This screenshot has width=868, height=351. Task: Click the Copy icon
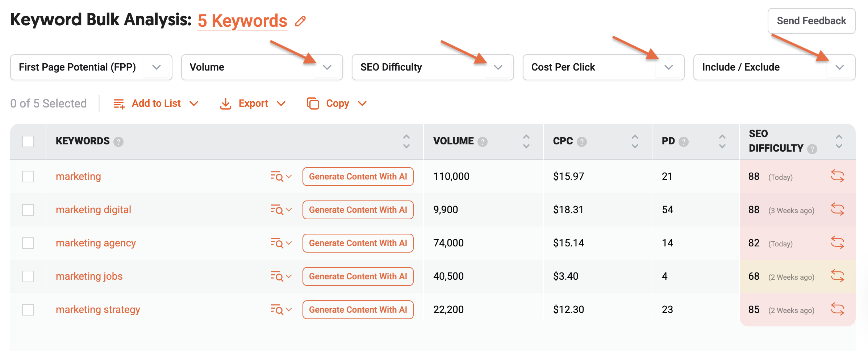pos(312,103)
